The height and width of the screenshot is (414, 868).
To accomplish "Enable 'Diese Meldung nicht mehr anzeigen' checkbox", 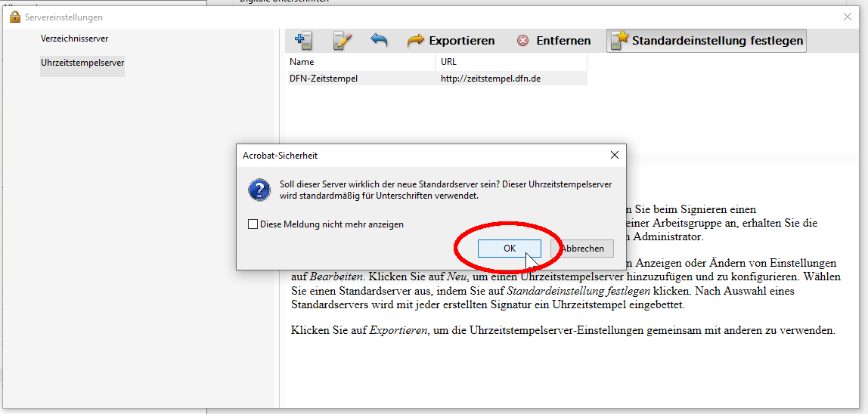I will point(253,224).
